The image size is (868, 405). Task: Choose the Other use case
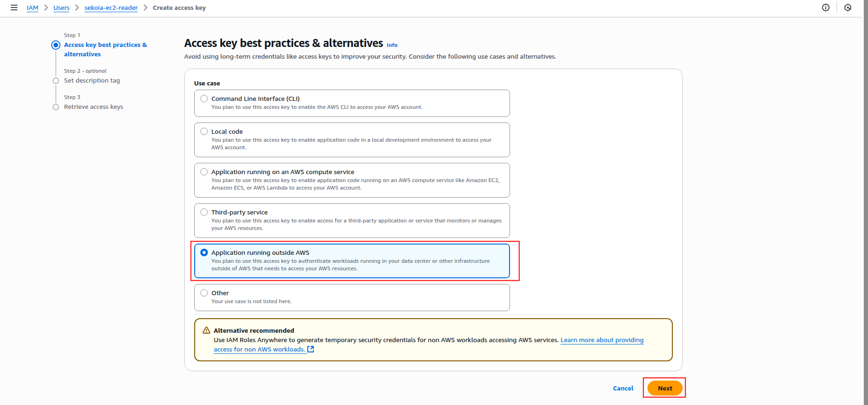click(x=204, y=293)
